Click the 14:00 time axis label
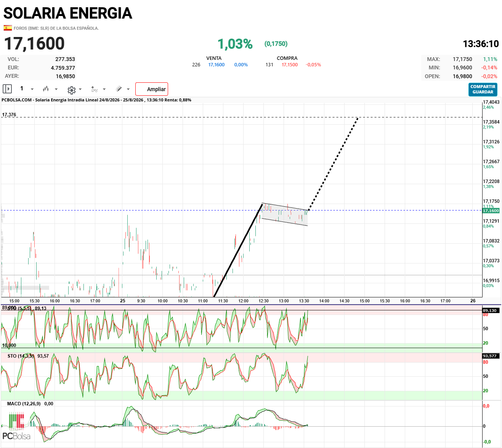The height and width of the screenshot is (448, 502). point(324,301)
